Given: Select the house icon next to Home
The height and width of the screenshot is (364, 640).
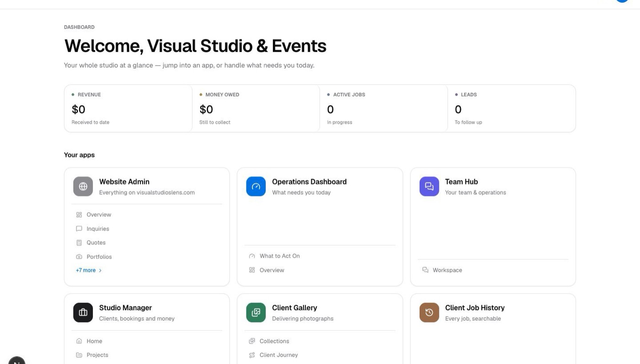Looking at the screenshot, I should [79, 341].
